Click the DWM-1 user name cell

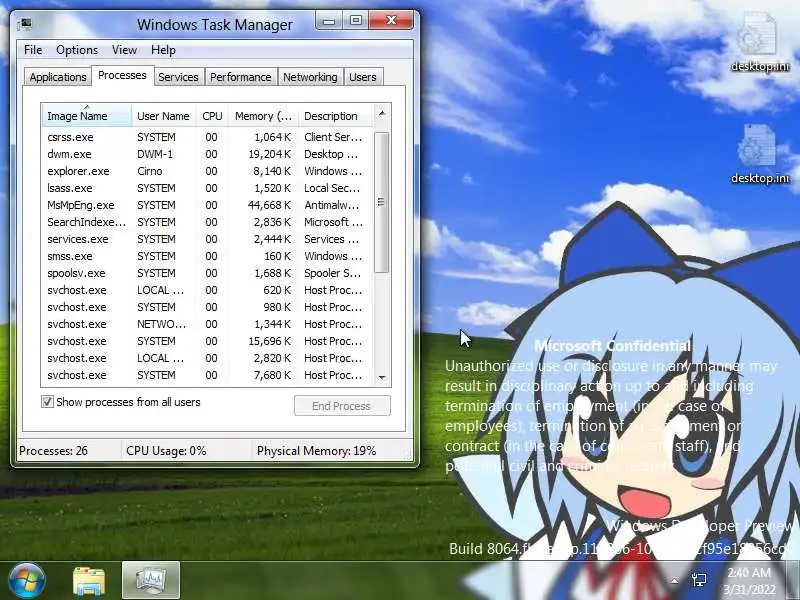pos(155,154)
